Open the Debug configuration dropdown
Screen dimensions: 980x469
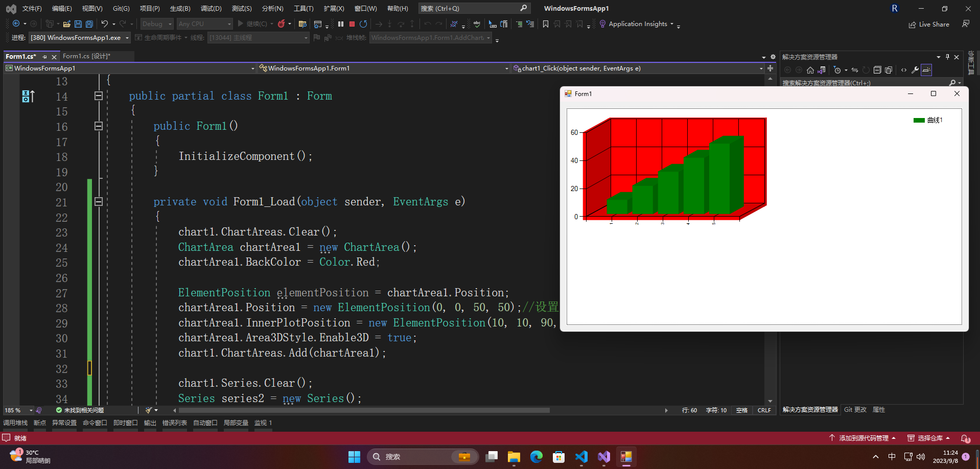(157, 24)
